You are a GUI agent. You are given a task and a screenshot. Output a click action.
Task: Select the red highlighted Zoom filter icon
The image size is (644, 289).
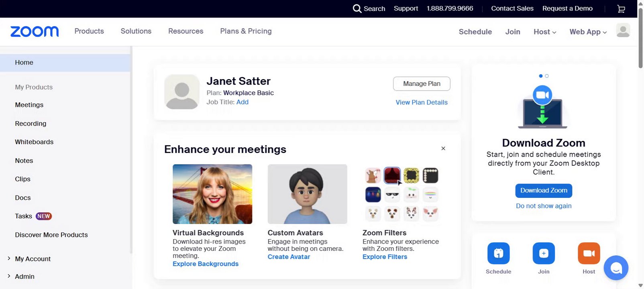(x=392, y=175)
